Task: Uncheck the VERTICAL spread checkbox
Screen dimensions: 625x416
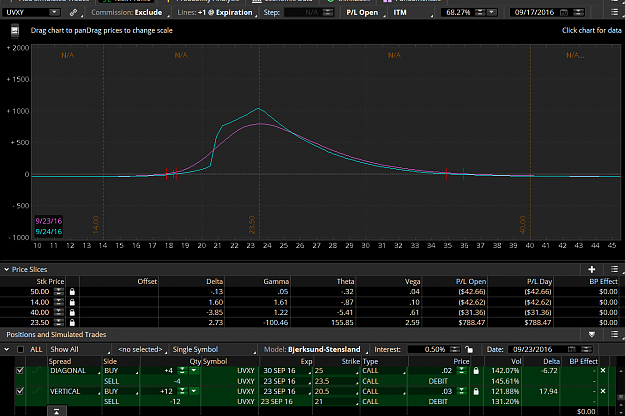Action: (x=20, y=391)
